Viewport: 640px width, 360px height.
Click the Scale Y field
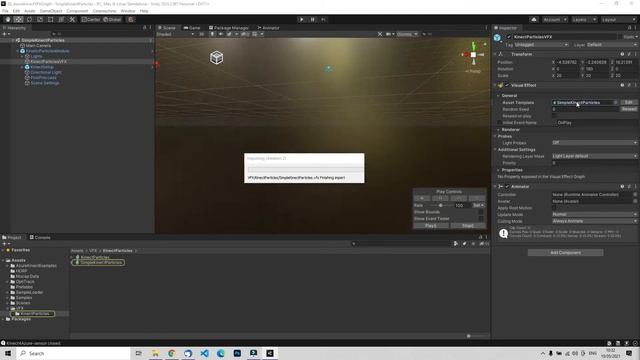click(x=597, y=76)
